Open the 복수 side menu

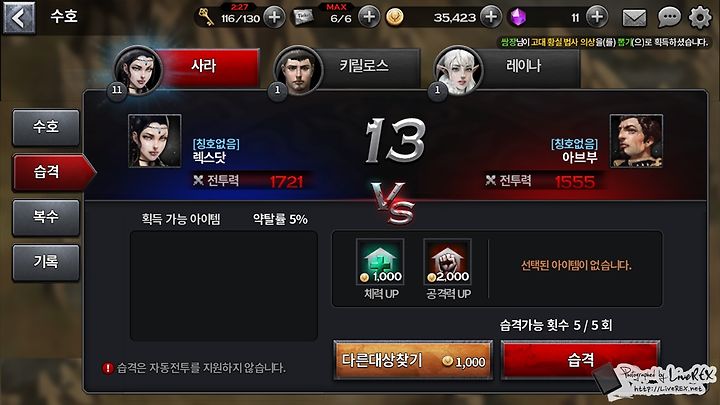click(x=45, y=218)
